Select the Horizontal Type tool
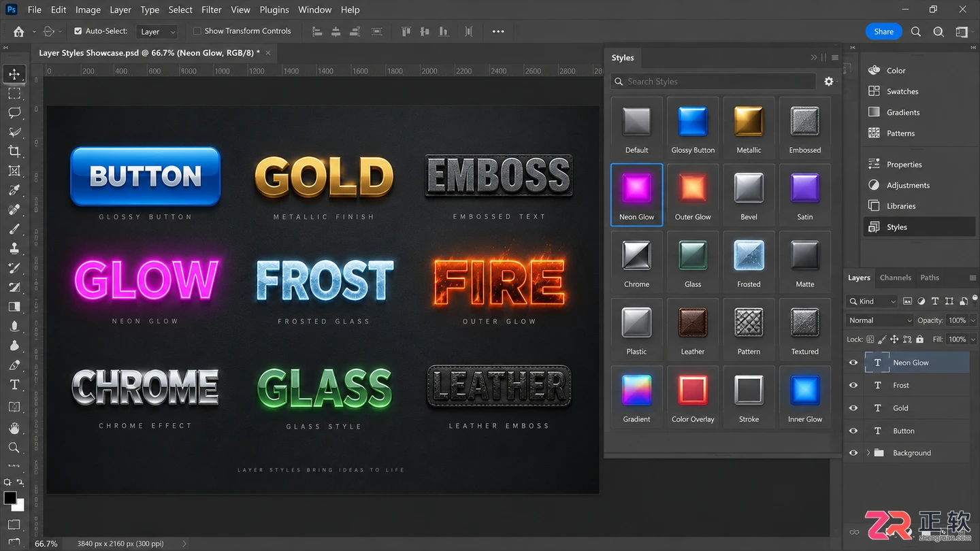 [x=14, y=385]
